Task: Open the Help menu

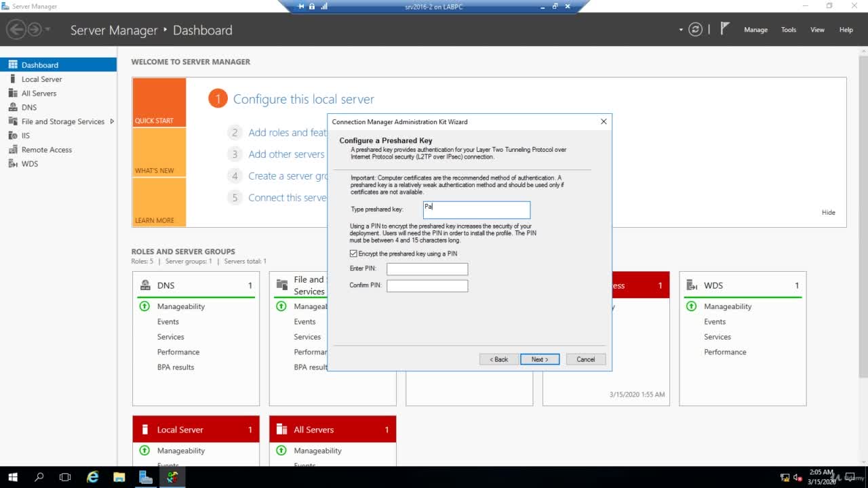Action: [x=846, y=30]
